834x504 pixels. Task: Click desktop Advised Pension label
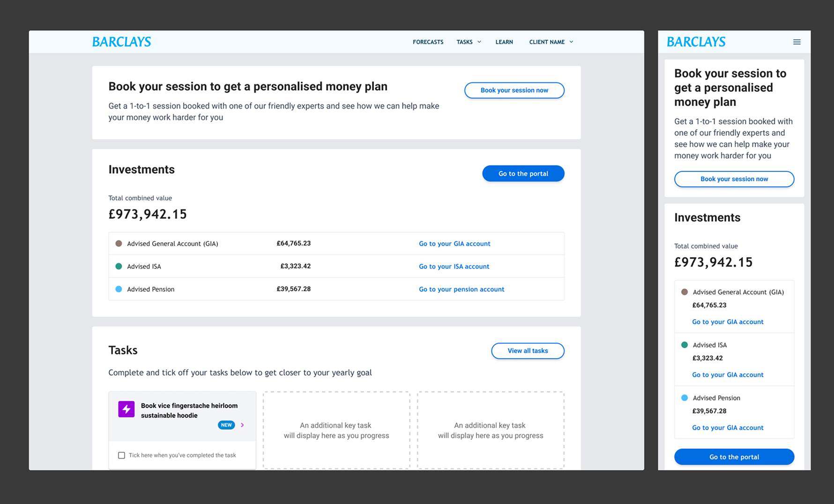click(x=150, y=289)
